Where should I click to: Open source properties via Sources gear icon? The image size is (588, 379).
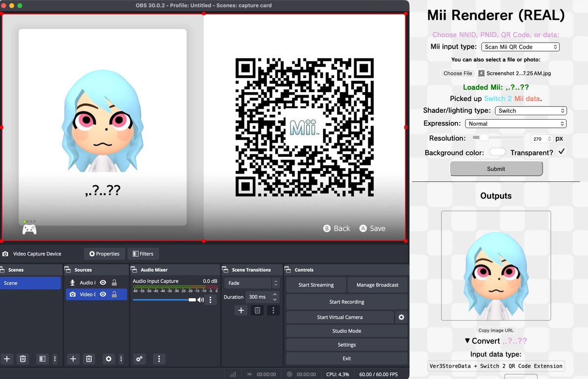[x=108, y=359]
